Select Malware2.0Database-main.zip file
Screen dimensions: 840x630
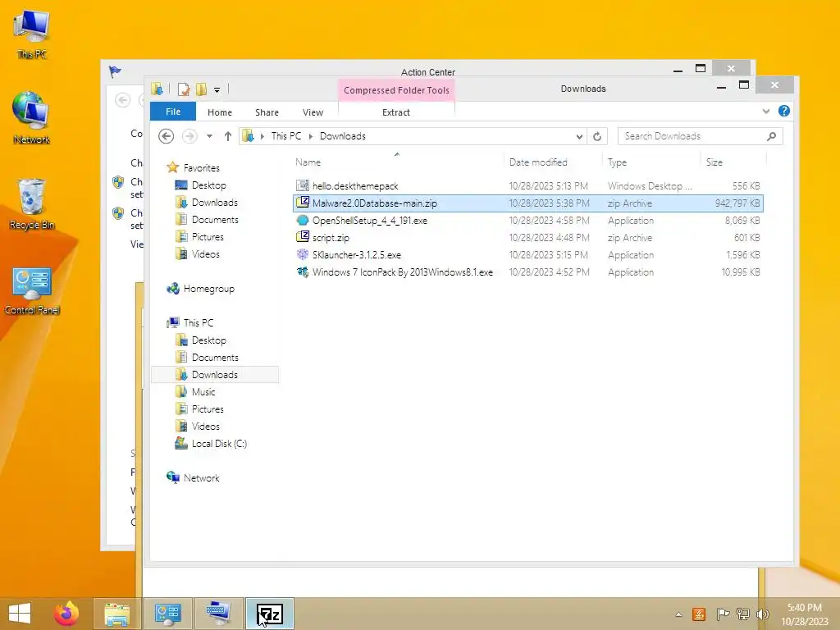pos(528,203)
